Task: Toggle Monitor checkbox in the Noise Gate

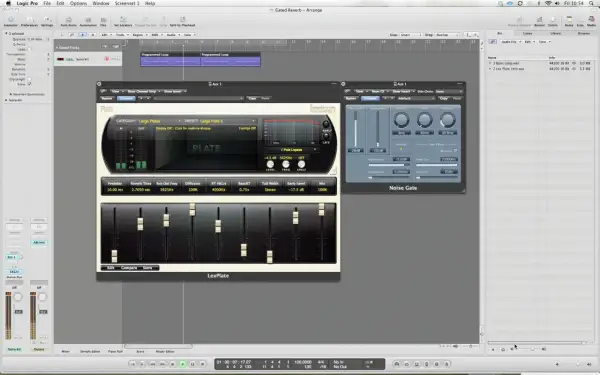Action: click(455, 151)
